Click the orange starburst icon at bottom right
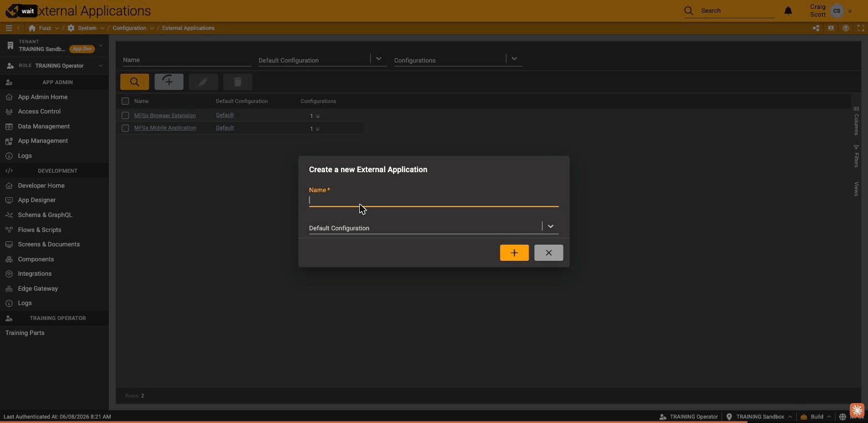The image size is (868, 423). click(857, 410)
